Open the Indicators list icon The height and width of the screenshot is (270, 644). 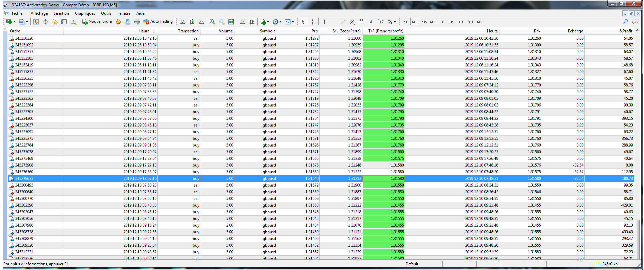(263, 22)
